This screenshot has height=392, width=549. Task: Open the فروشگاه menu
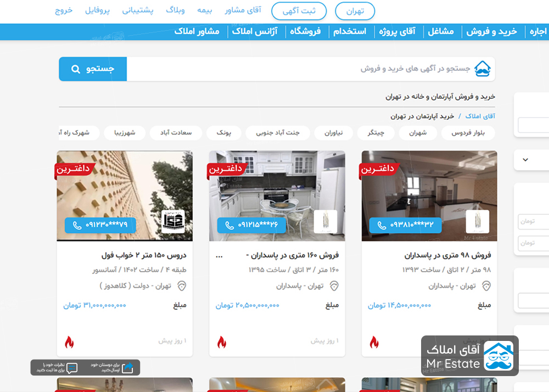pyautogui.click(x=305, y=31)
